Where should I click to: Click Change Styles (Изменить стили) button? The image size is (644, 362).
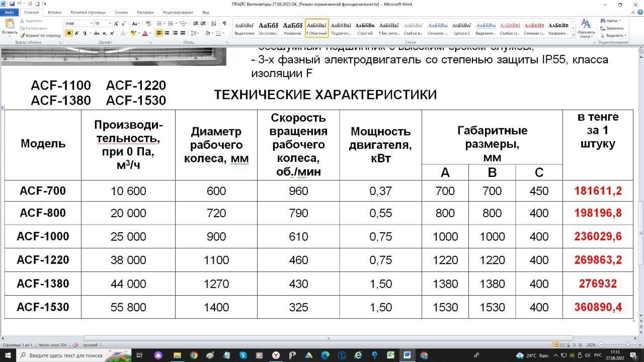point(586,28)
